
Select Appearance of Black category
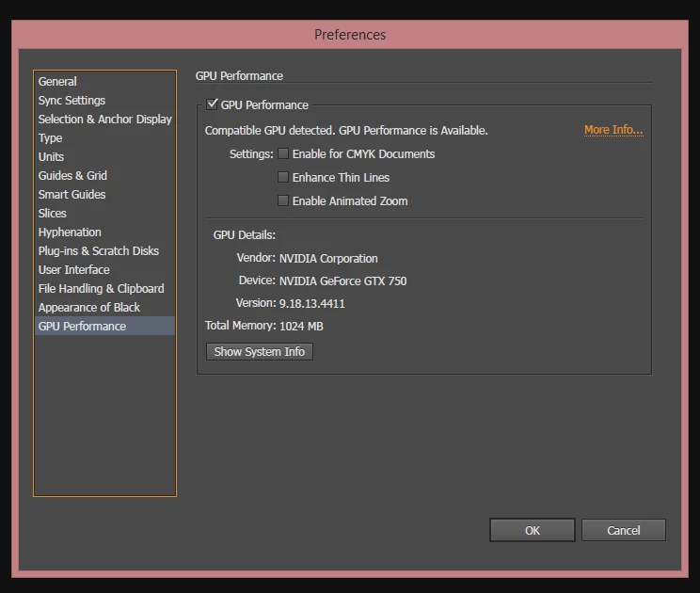pos(104,307)
